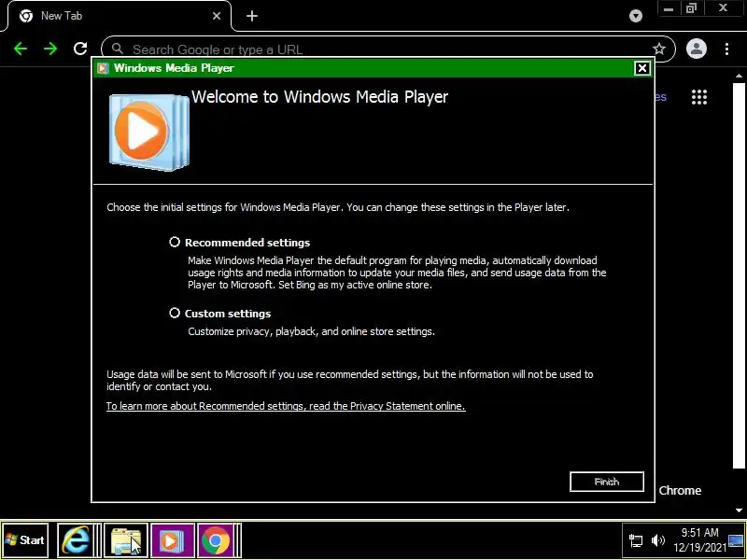747x560 pixels.
Task: Click the Welcome to Windows Media Player heading
Action: pyautogui.click(x=319, y=97)
